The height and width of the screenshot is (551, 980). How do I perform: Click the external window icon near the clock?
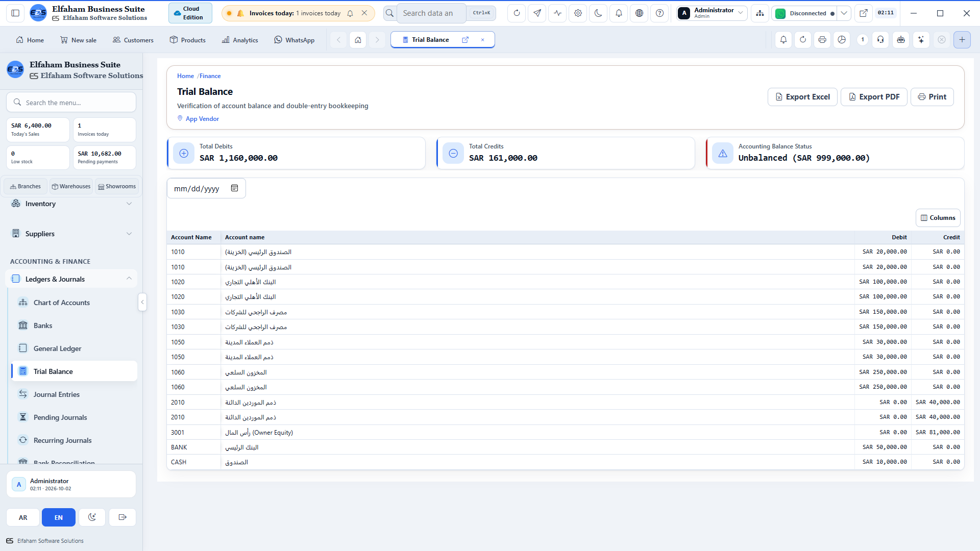click(x=863, y=13)
